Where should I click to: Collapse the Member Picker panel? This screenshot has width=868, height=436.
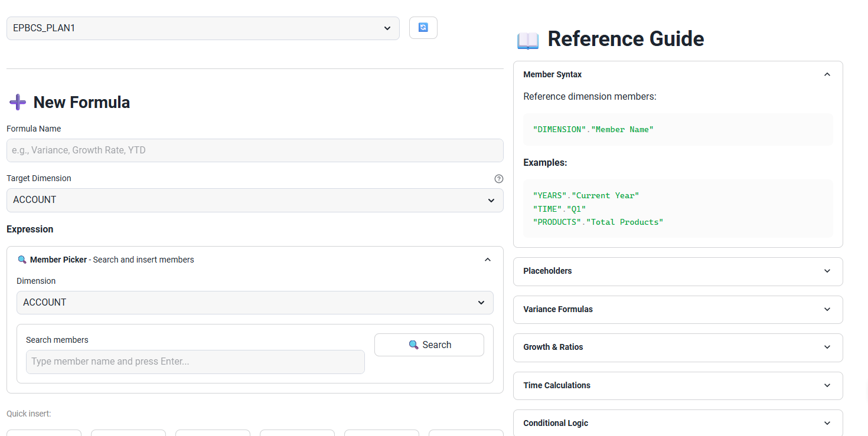tap(487, 260)
